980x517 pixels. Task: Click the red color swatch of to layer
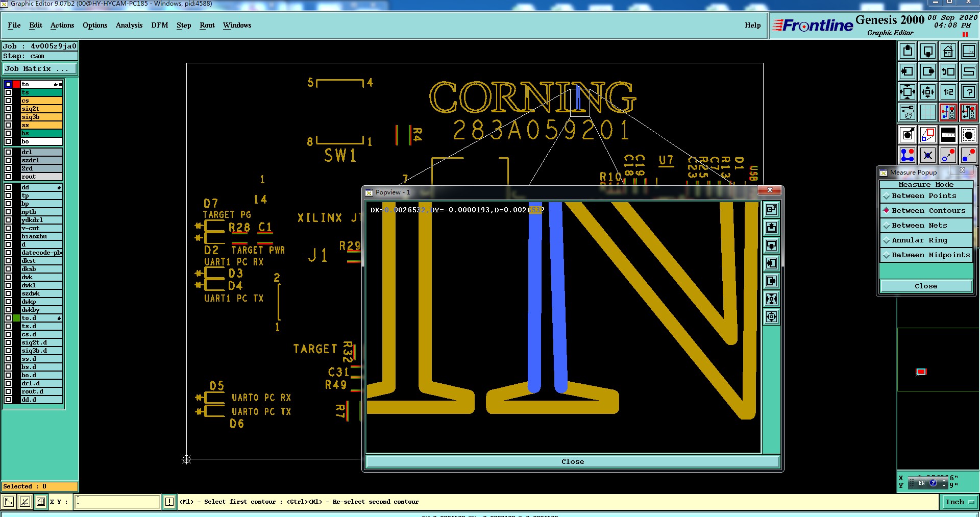click(x=16, y=84)
